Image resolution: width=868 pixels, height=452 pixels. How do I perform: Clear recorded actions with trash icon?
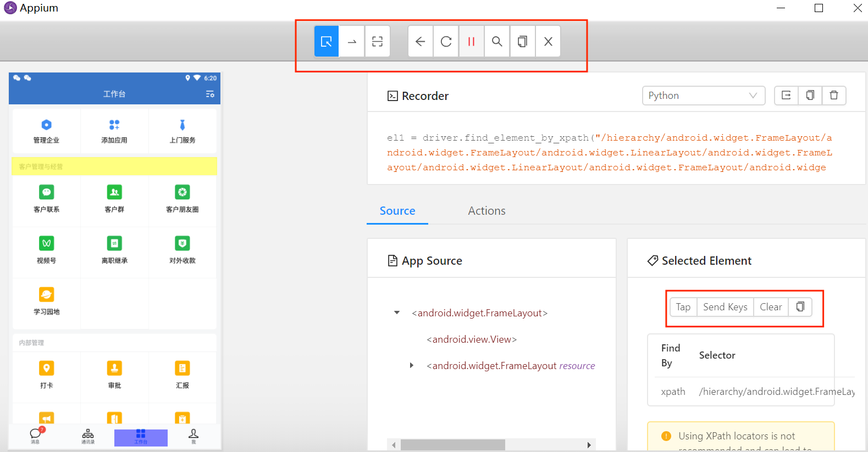(x=834, y=96)
